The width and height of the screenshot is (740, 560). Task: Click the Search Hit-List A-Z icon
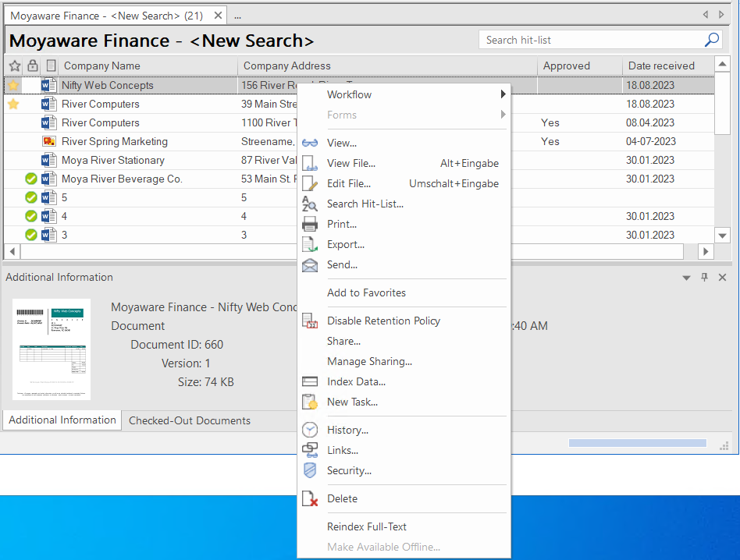[x=310, y=204]
